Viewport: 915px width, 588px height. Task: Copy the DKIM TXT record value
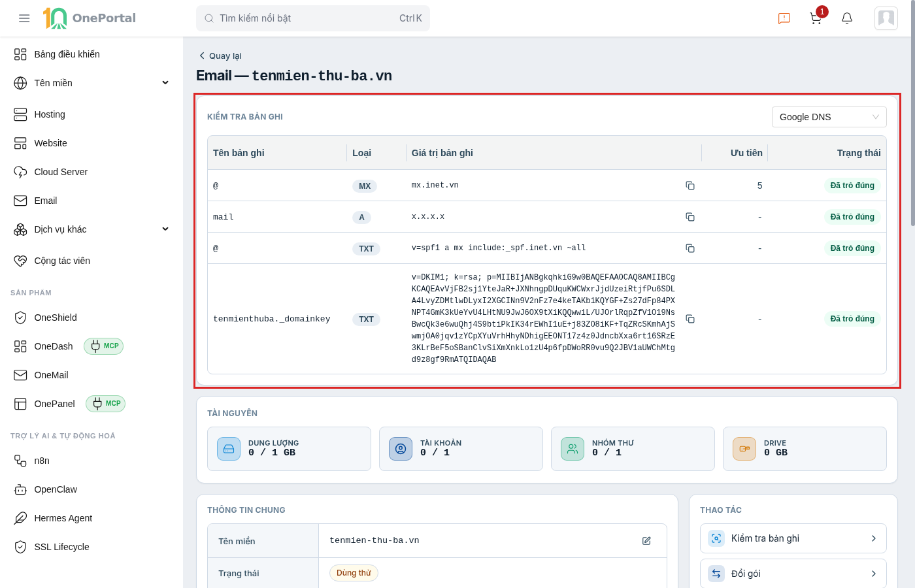690,319
